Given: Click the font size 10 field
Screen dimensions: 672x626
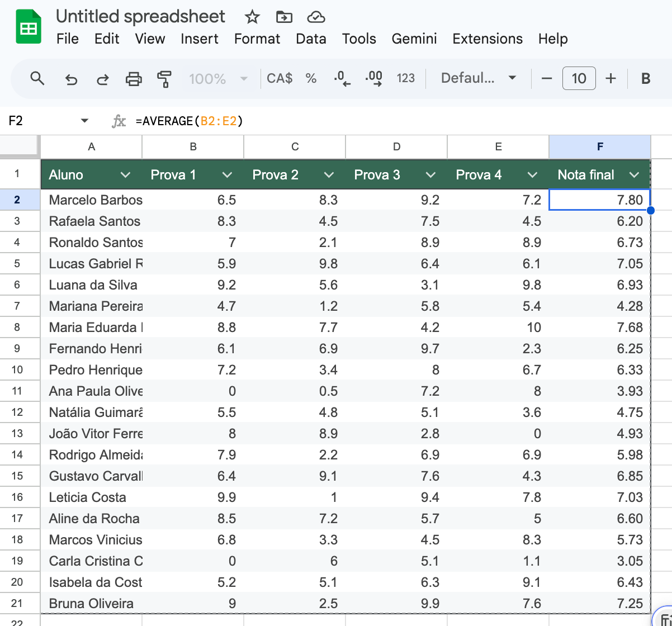Looking at the screenshot, I should coord(579,78).
